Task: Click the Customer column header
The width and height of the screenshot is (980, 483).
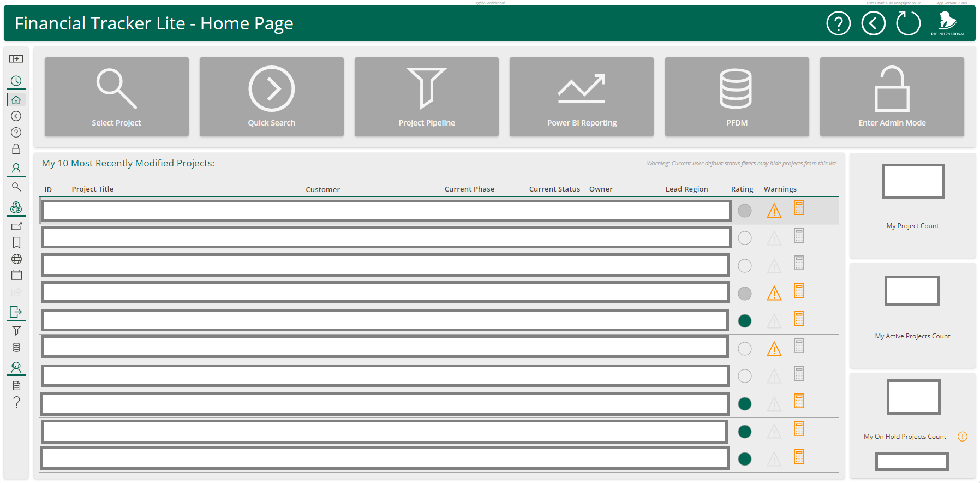Action: (x=322, y=189)
